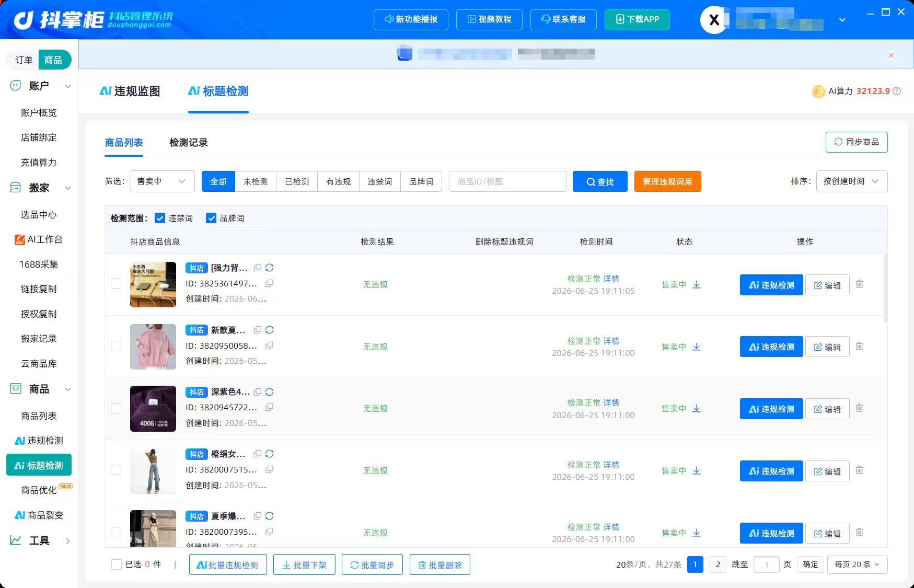Viewport: 914px width, 588px height.
Task: Tick the checkbox for the 新款夏… product row
Action: click(116, 346)
